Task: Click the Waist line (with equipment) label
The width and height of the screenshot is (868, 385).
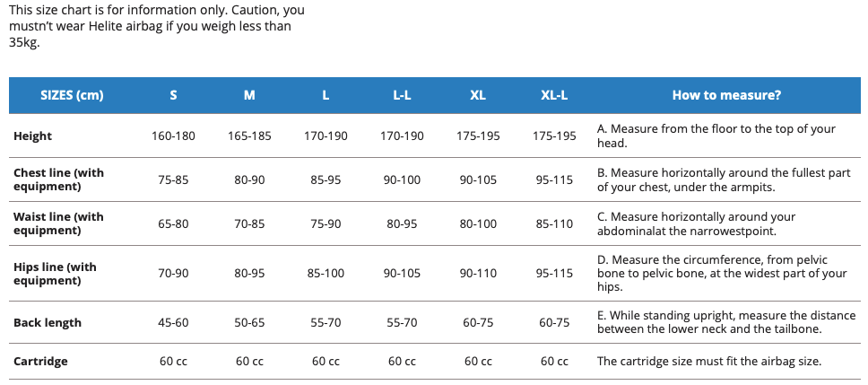Action: pyautogui.click(x=58, y=223)
